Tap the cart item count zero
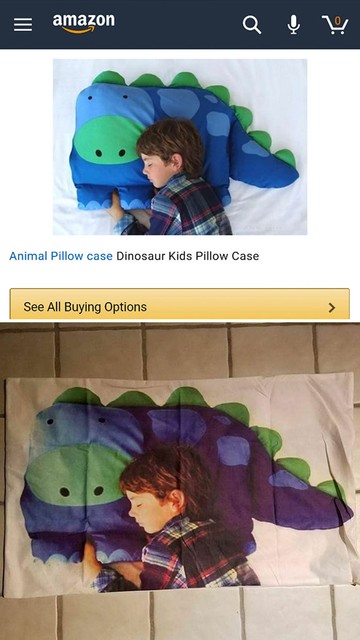Screen dimensions: 360x640 coord(337,21)
